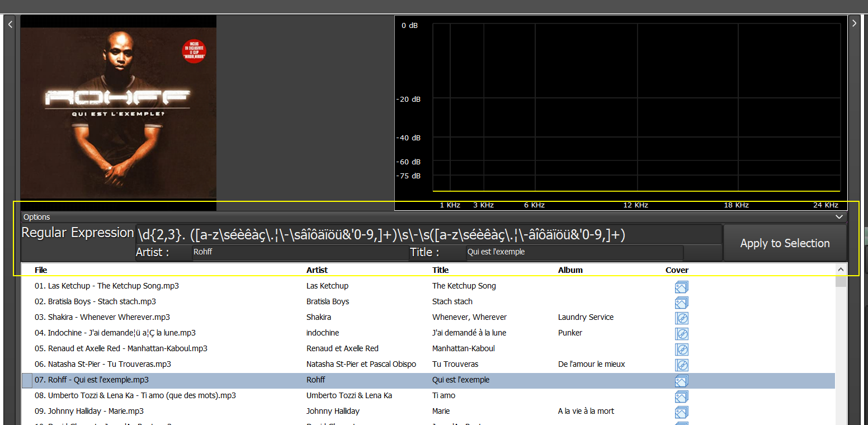
Task: Select file 06. Natasha St-Pier - Tu Trouveras.mp3
Action: (x=103, y=364)
